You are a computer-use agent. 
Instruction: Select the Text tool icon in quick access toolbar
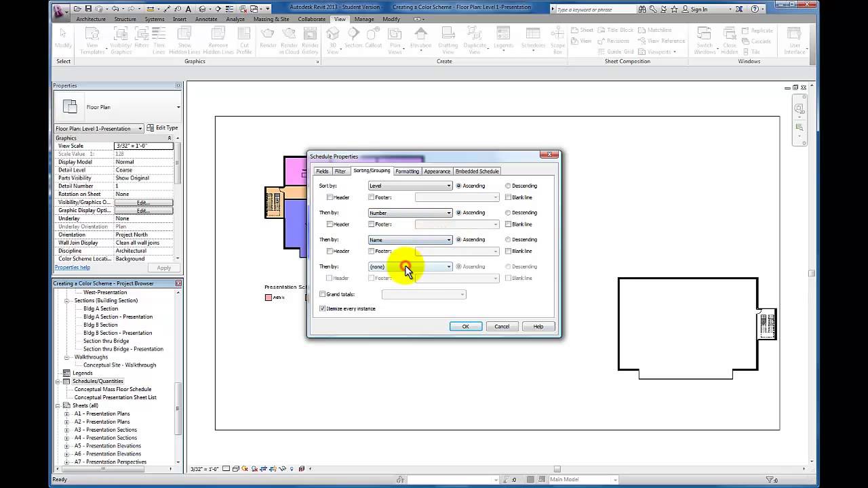click(x=189, y=9)
